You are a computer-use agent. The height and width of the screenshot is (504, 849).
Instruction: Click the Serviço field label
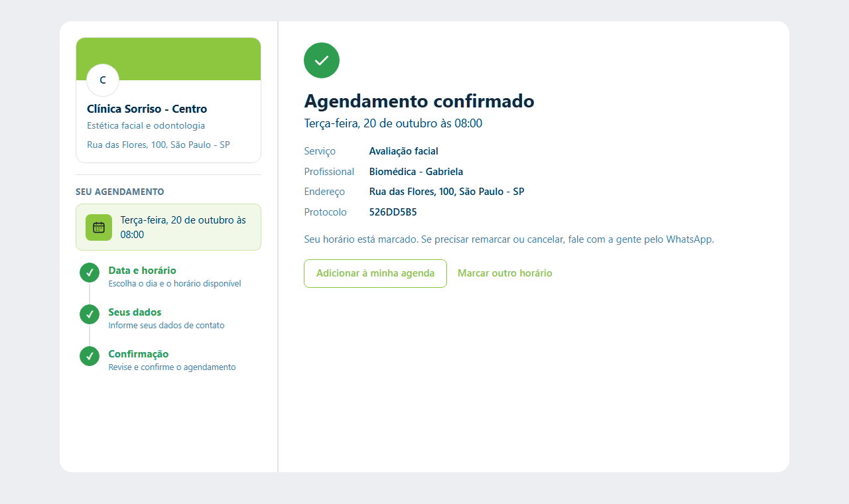320,151
